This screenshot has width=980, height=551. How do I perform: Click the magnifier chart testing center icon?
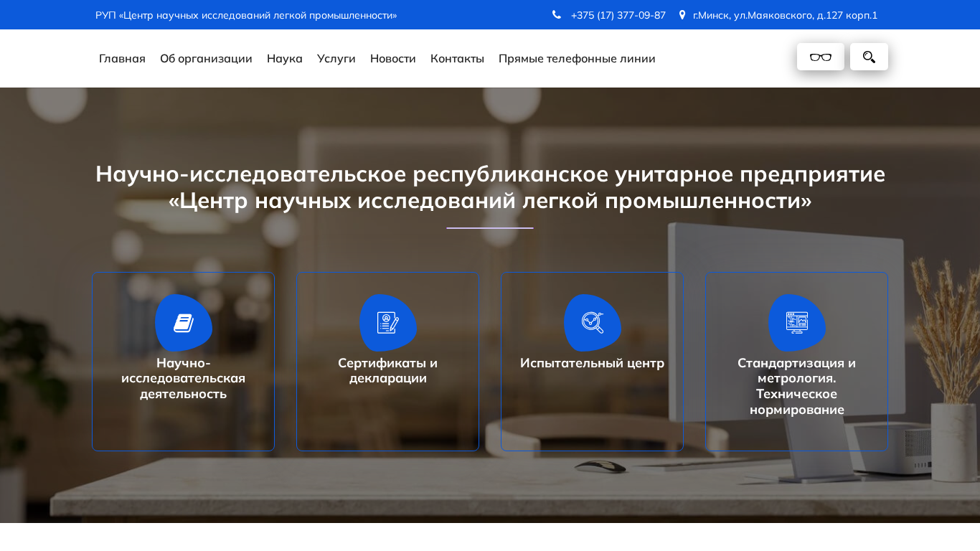(593, 323)
